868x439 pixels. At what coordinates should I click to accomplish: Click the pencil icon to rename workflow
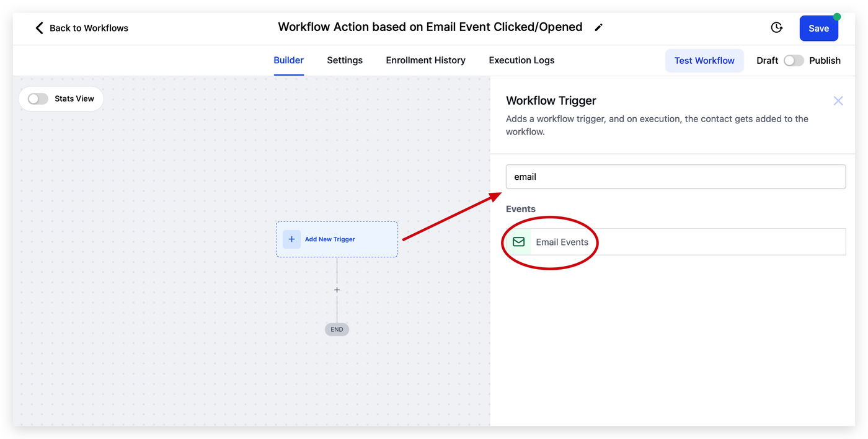click(x=598, y=27)
